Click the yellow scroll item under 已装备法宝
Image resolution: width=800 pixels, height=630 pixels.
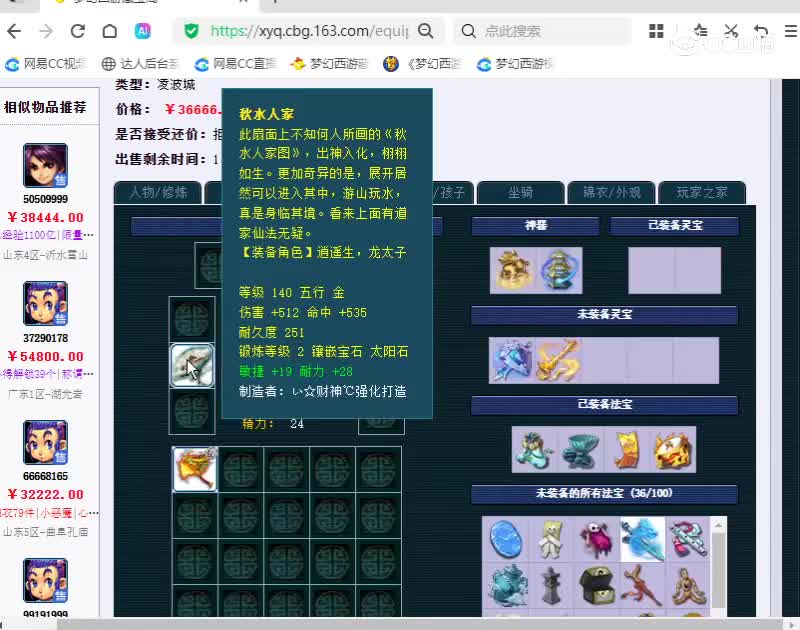[x=627, y=450]
